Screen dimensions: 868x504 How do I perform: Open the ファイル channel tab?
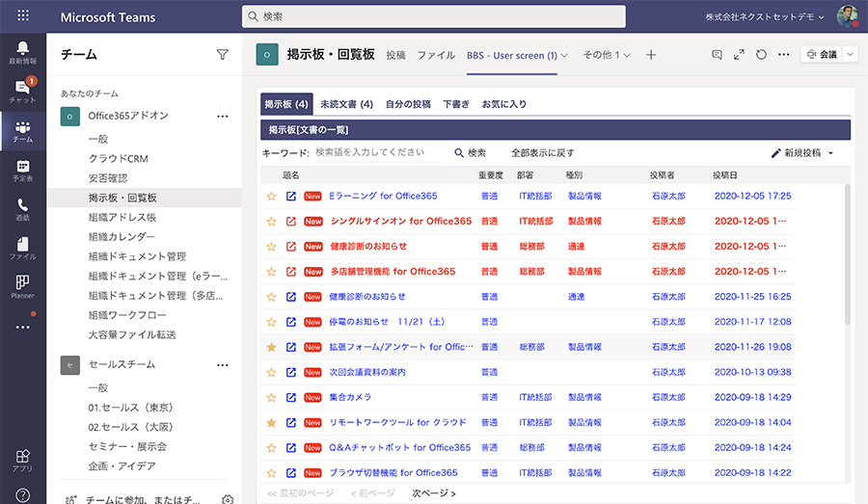(x=436, y=55)
